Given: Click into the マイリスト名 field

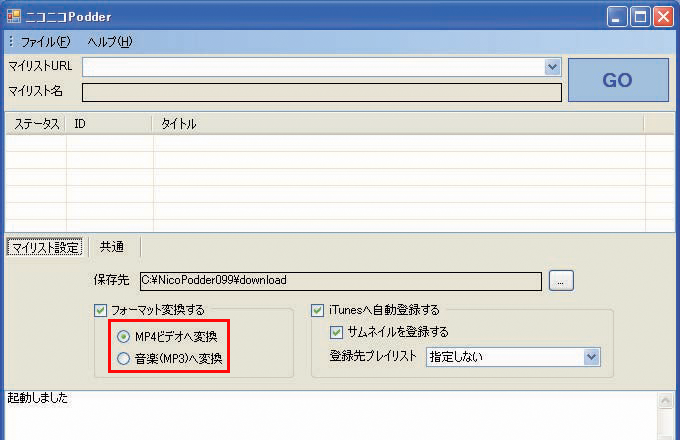Looking at the screenshot, I should pyautogui.click(x=322, y=92).
